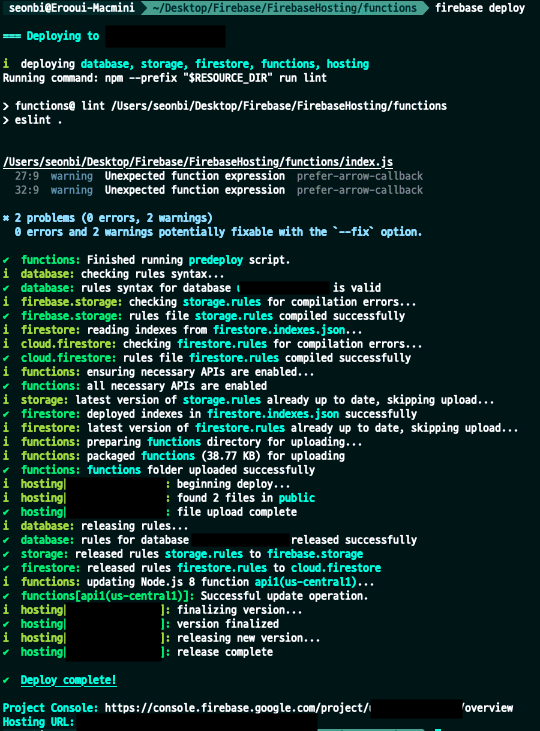Click 'updating Node.js 8 function api1(us-central1)' line
This screenshot has height=731, width=540.
[x=188, y=581]
